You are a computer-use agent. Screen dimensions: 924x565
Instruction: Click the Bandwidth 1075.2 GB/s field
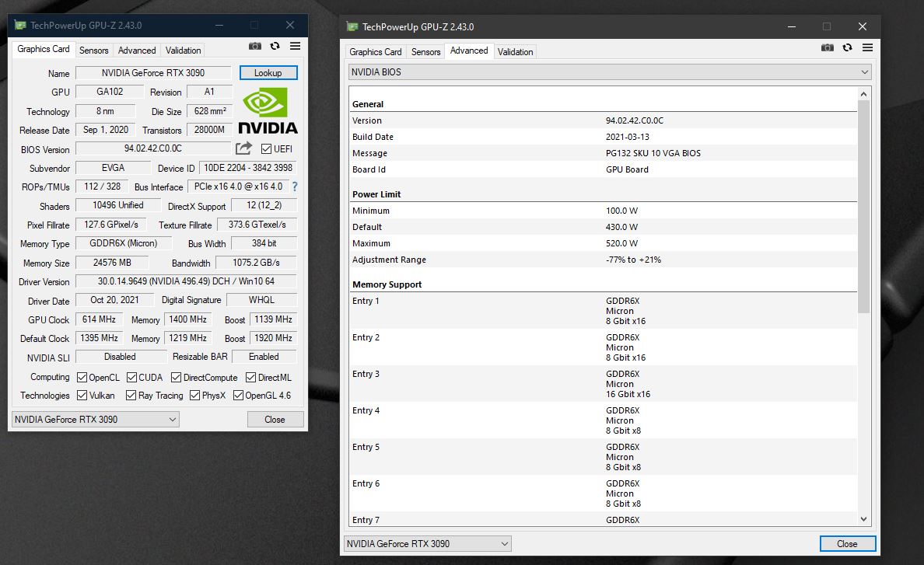(x=257, y=263)
